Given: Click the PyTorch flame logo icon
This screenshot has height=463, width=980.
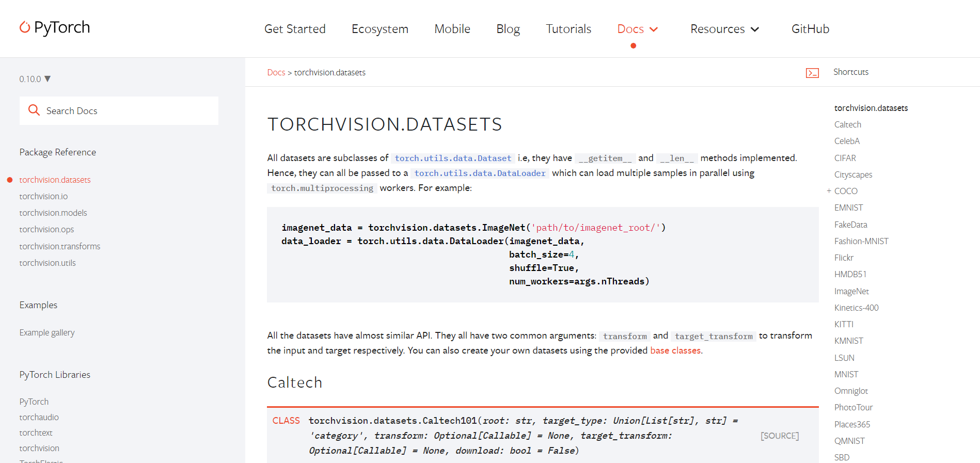Looking at the screenshot, I should 25,27.
